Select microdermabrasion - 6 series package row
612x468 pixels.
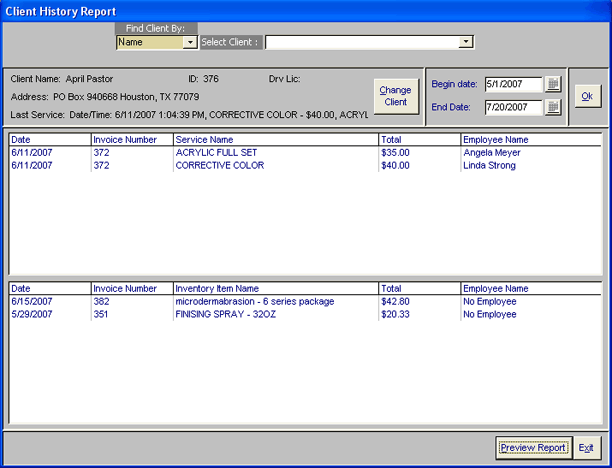(x=305, y=301)
